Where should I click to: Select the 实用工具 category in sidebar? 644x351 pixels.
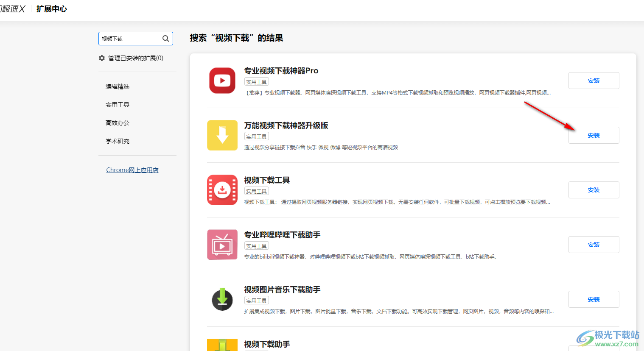point(118,105)
